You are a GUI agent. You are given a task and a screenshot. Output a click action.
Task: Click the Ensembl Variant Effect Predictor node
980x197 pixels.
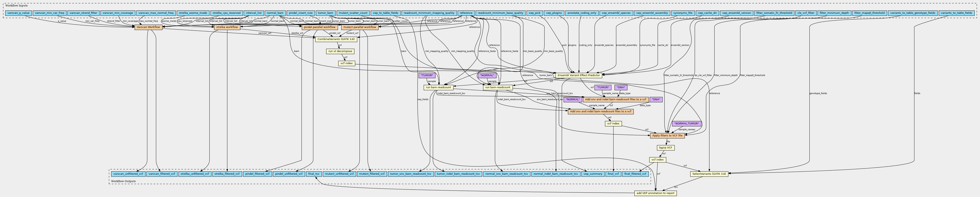579,75
